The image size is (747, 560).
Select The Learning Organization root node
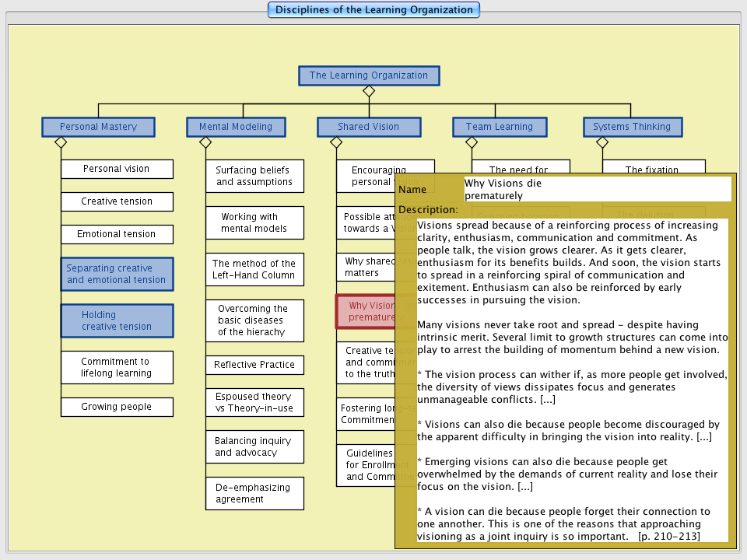coord(369,75)
